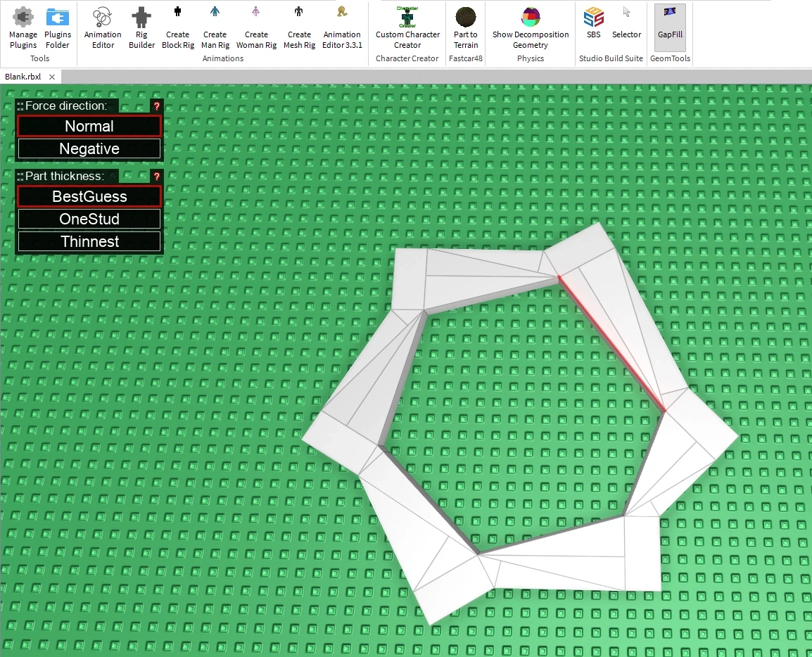This screenshot has width=812, height=657.
Task: Create a Mesh Rig
Action: tap(299, 27)
